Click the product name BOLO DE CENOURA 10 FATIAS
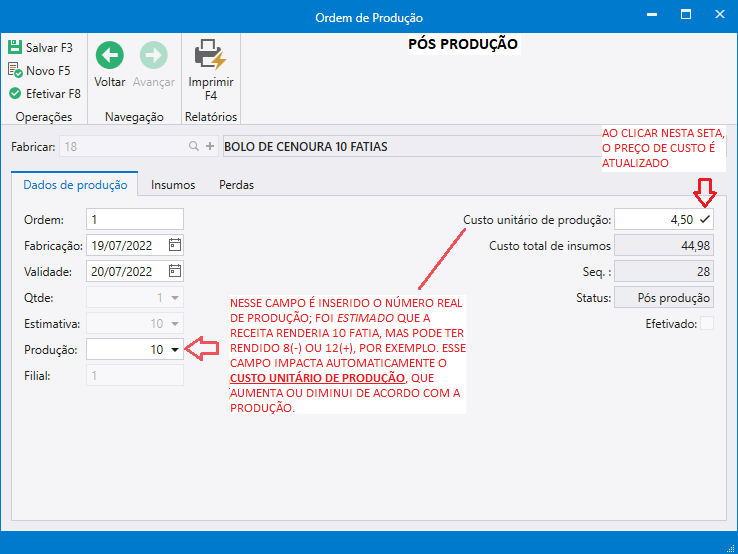Viewport: 738px width, 554px height. coord(306,146)
